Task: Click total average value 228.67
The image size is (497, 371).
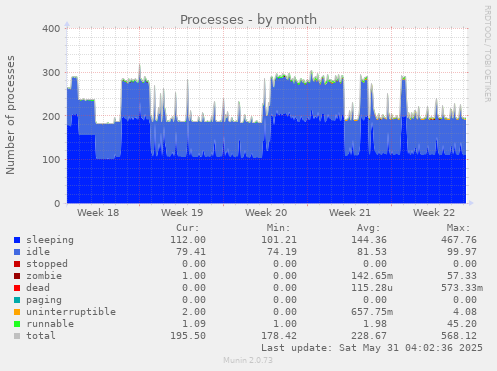Action: pos(369,336)
